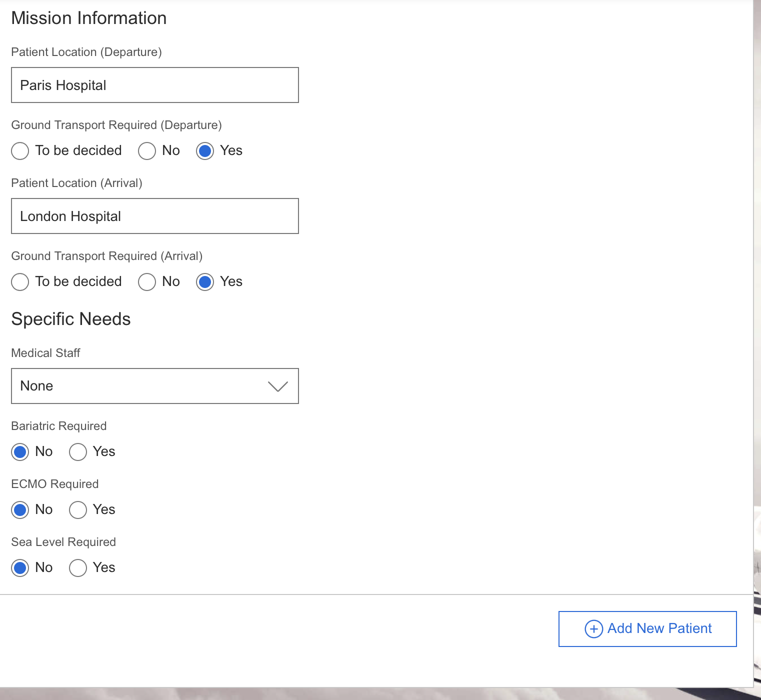761x700 pixels.
Task: Select 'Yes' for departure ground transport
Action: 205,151
